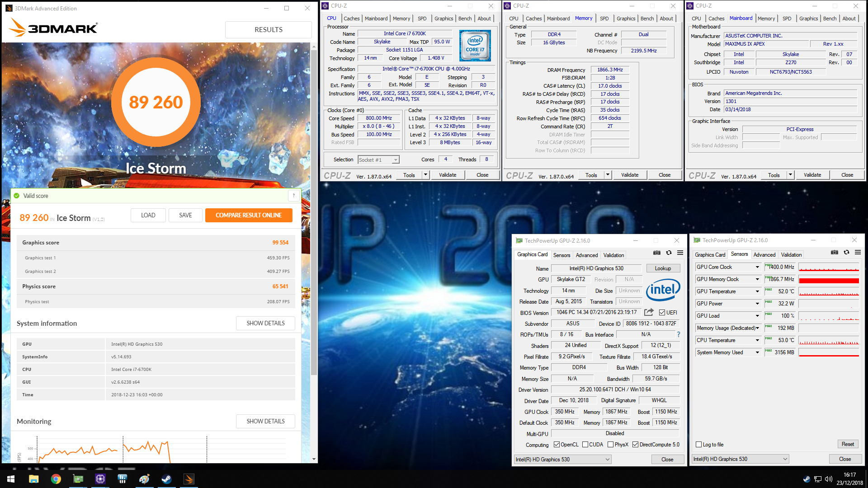Open the GPU Temperature sensor dropdown
Viewport: 868px width, 488px height.
tap(757, 291)
